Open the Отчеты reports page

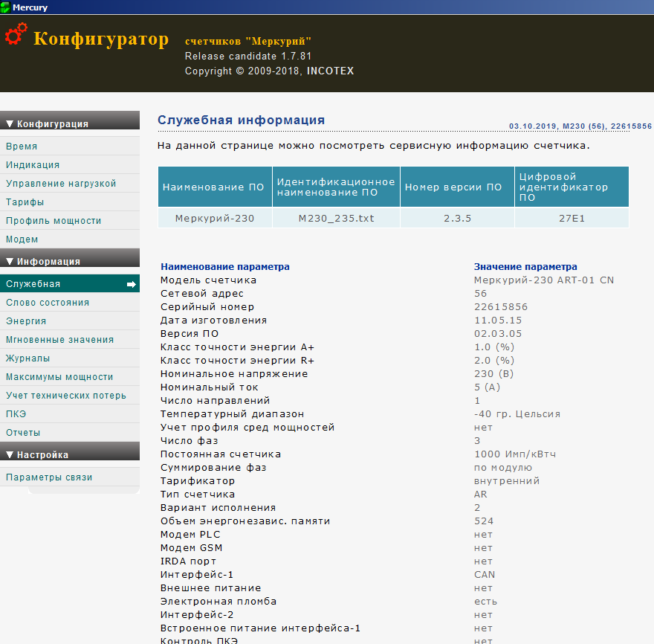click(70, 432)
